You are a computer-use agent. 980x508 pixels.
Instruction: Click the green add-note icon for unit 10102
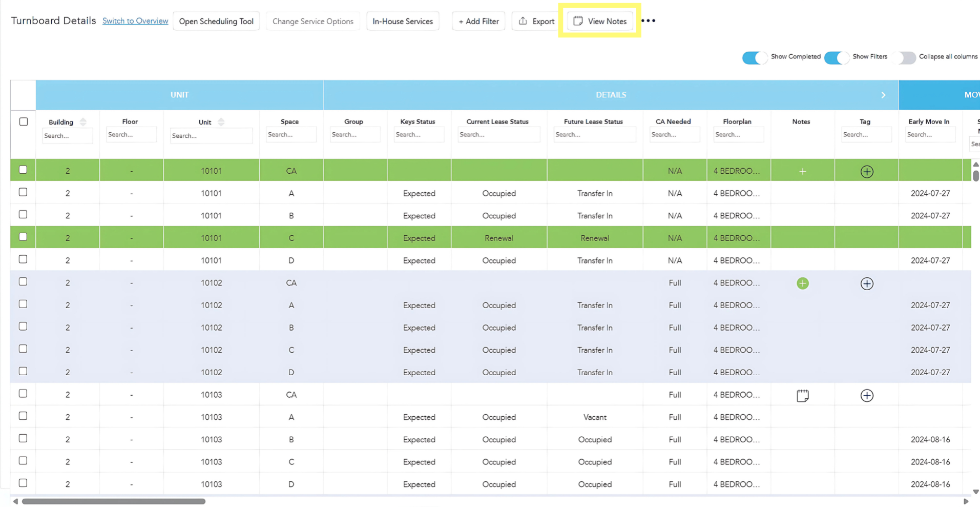pyautogui.click(x=802, y=283)
